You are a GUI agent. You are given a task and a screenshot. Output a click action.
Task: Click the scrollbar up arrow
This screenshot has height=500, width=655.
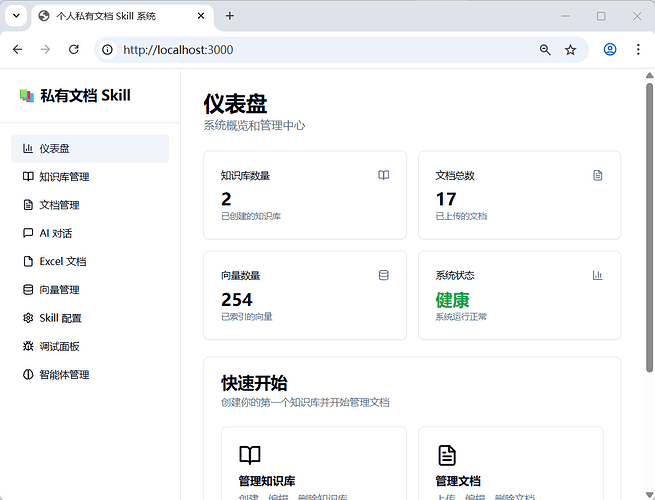click(649, 76)
